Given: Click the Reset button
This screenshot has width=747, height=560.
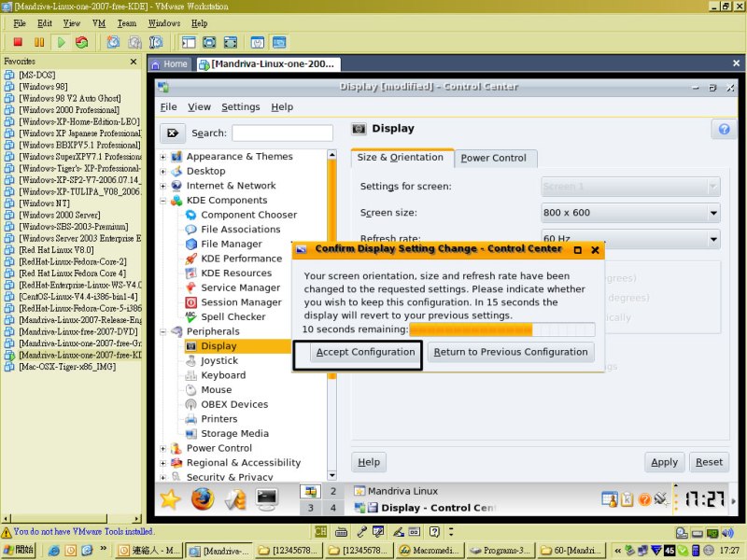Looking at the screenshot, I should point(709,462).
